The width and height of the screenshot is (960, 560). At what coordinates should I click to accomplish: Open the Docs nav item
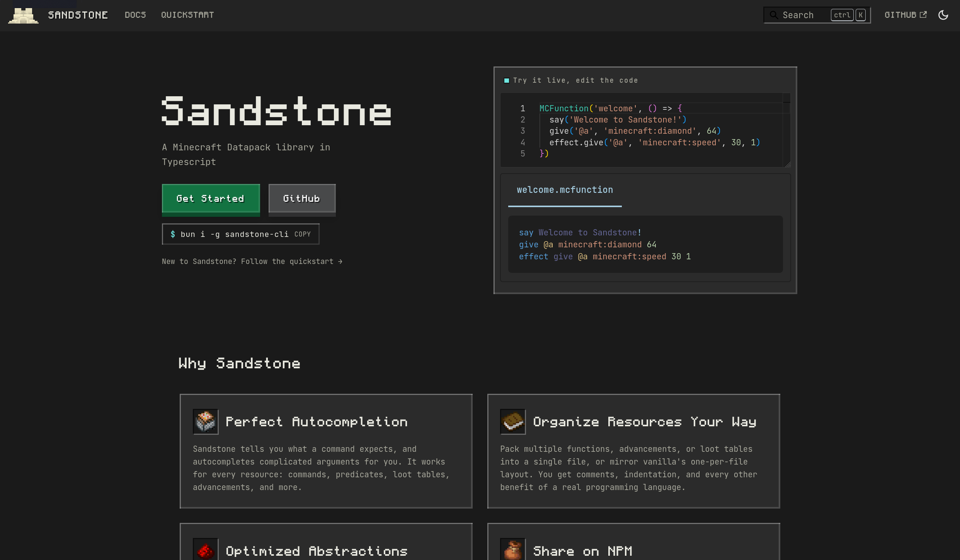(135, 15)
